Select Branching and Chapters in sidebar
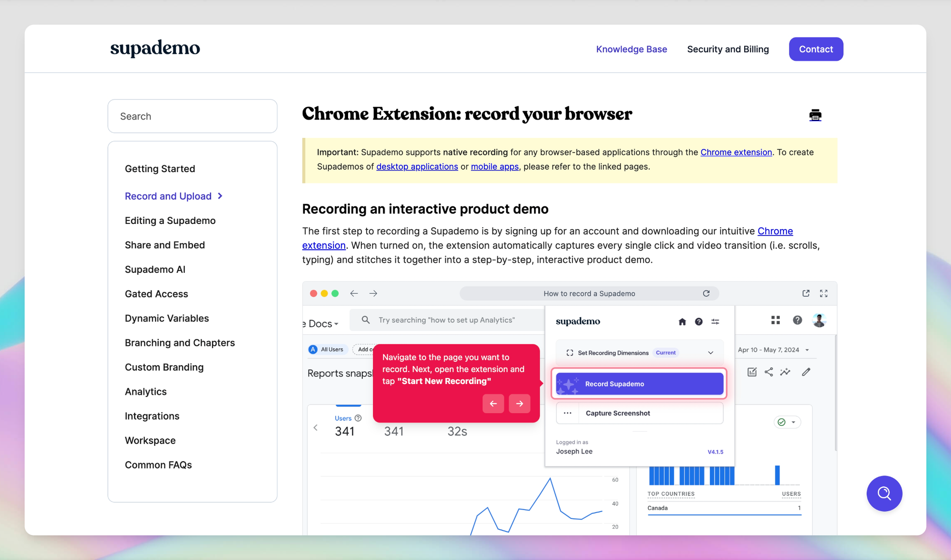Image resolution: width=951 pixels, height=560 pixels. [180, 343]
